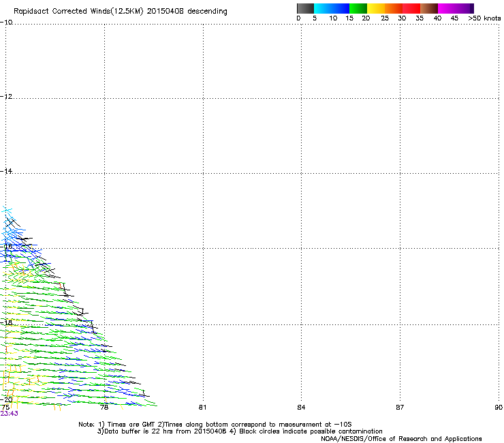Click the longitude label '87'

pos(400,408)
